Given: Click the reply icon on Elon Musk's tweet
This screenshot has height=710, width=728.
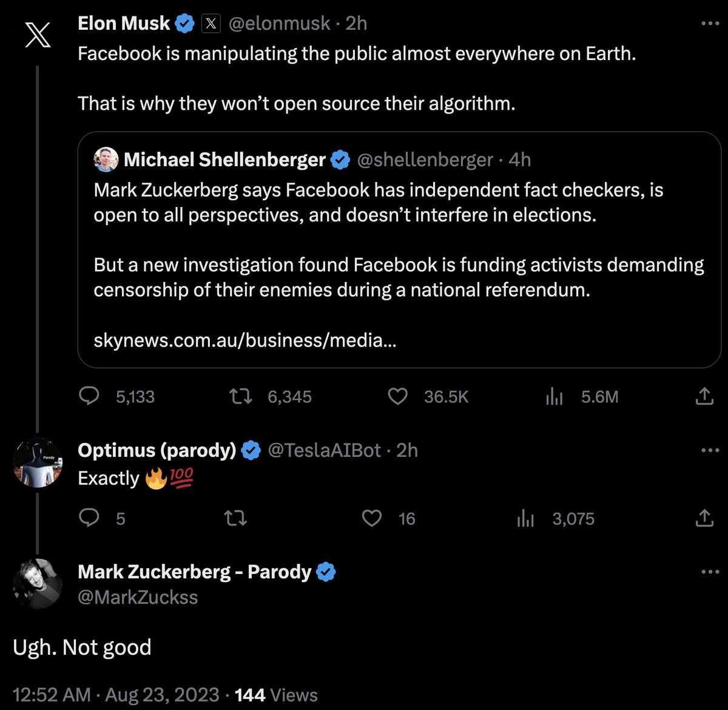Looking at the screenshot, I should coord(90,397).
